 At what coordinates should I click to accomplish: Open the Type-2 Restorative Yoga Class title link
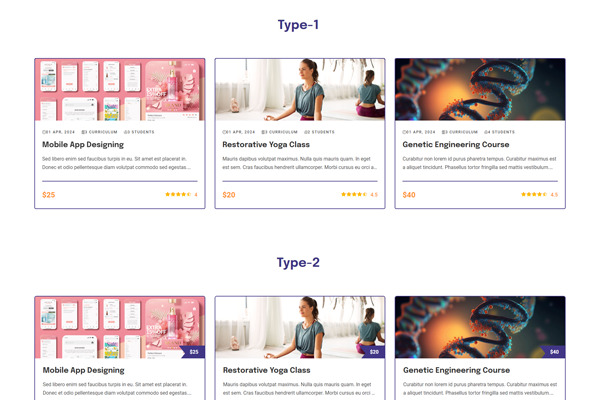click(267, 370)
